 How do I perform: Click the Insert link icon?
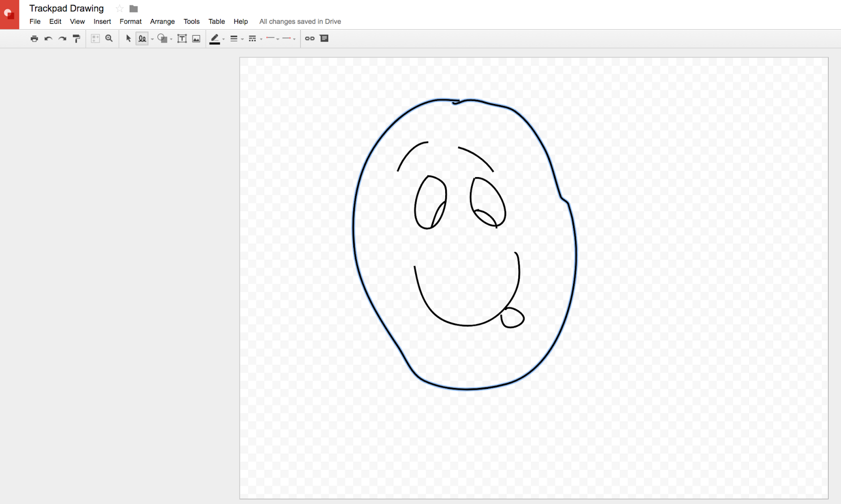pyautogui.click(x=310, y=38)
